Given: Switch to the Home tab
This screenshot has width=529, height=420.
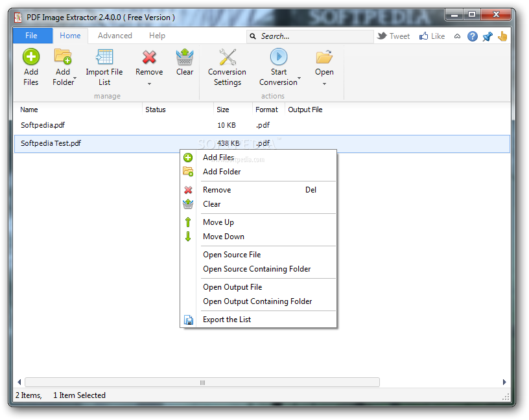Looking at the screenshot, I should click(70, 36).
